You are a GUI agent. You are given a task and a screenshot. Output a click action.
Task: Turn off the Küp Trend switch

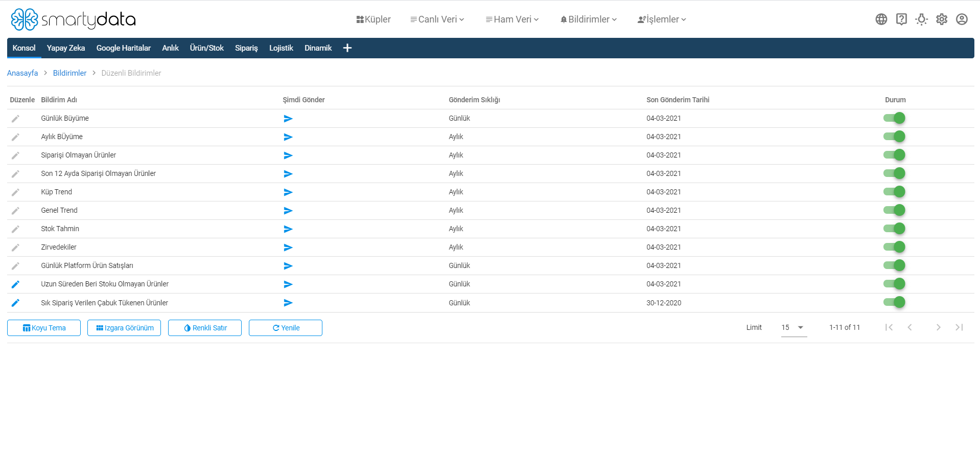[894, 192]
